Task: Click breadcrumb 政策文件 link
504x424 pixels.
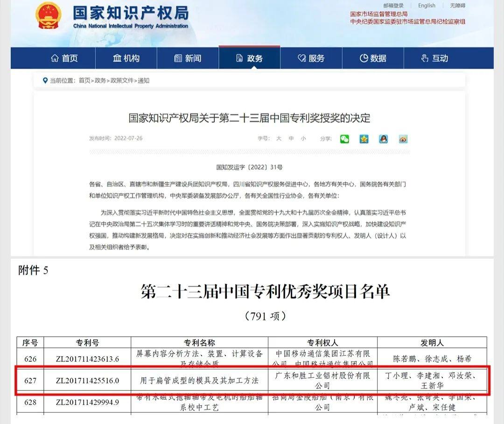Action: coord(122,80)
